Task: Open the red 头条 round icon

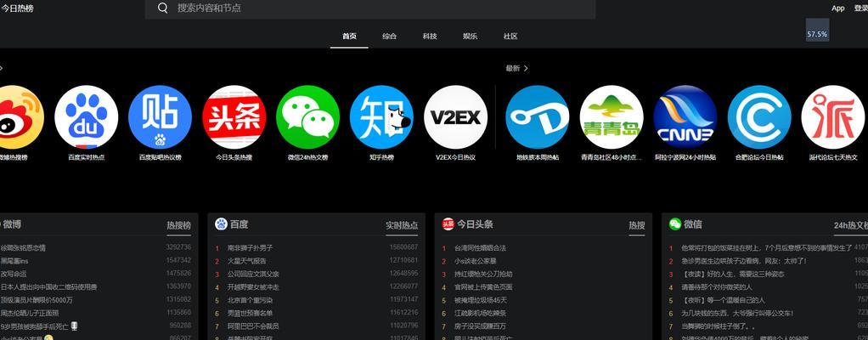Action: [234, 116]
